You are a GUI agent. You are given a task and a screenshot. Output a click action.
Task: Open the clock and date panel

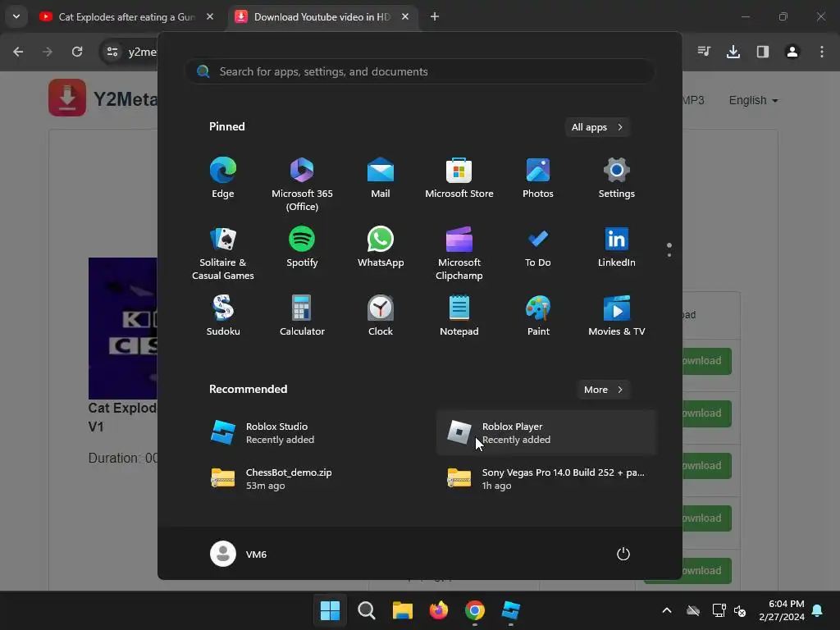pyautogui.click(x=782, y=610)
